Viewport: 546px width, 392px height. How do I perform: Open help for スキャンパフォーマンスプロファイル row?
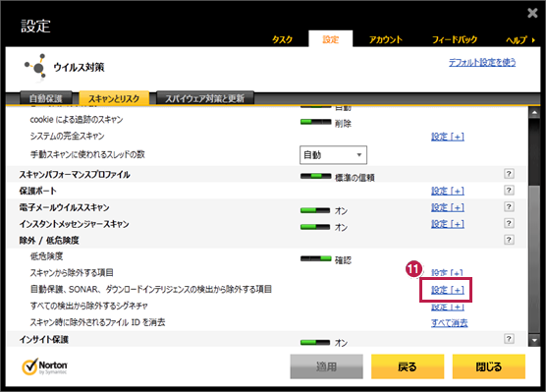(509, 174)
